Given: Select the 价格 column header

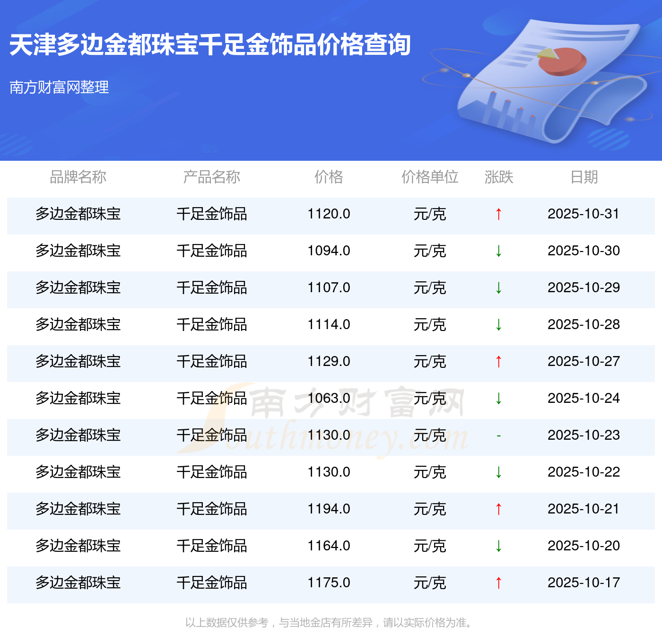Looking at the screenshot, I should tap(329, 177).
